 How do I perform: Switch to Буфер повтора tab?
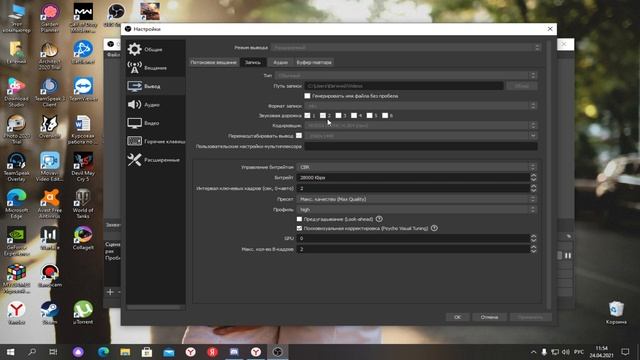coord(314,62)
